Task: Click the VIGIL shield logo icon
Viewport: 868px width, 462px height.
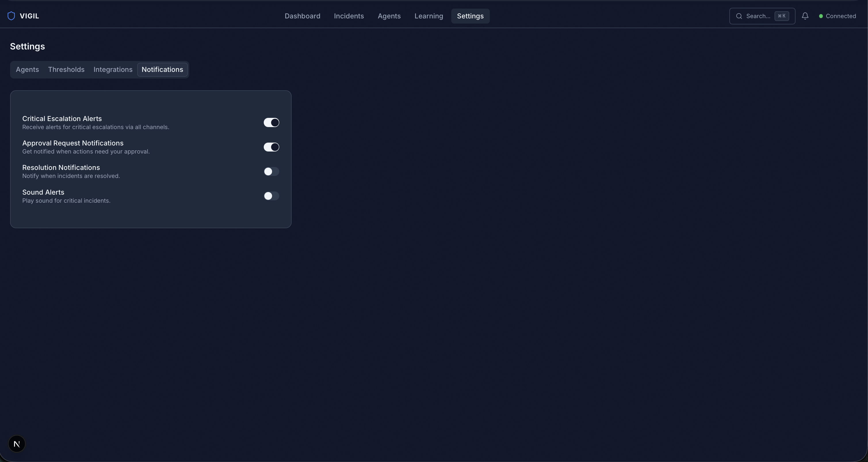Action: coord(11,16)
